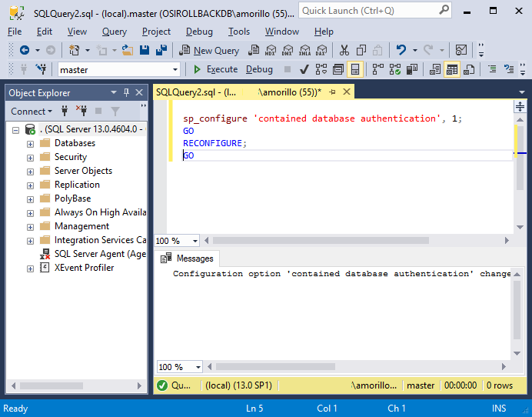Click the Object Explorer horizontal scrollbar thumb

52,385
